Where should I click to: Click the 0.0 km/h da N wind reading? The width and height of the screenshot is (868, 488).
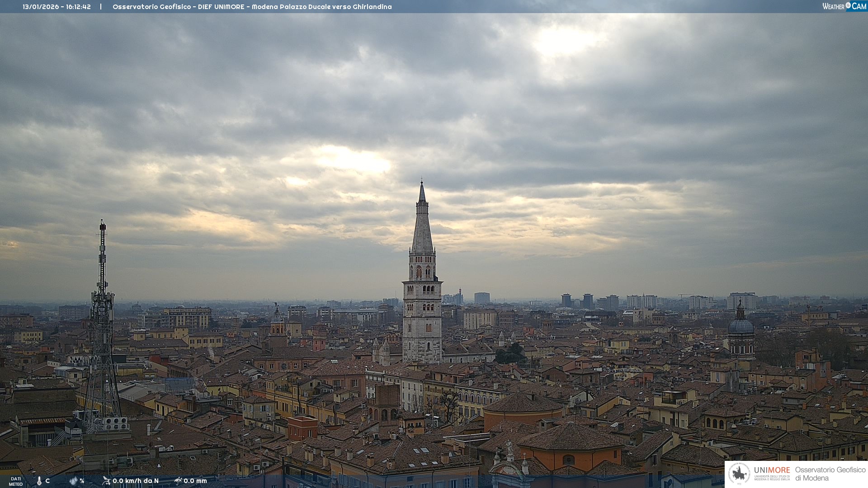point(136,481)
